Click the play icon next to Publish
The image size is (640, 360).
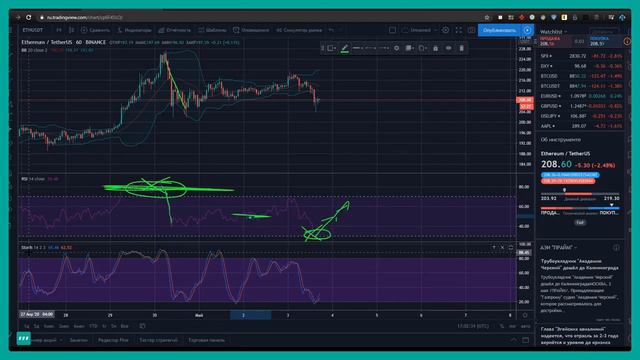pos(527,30)
